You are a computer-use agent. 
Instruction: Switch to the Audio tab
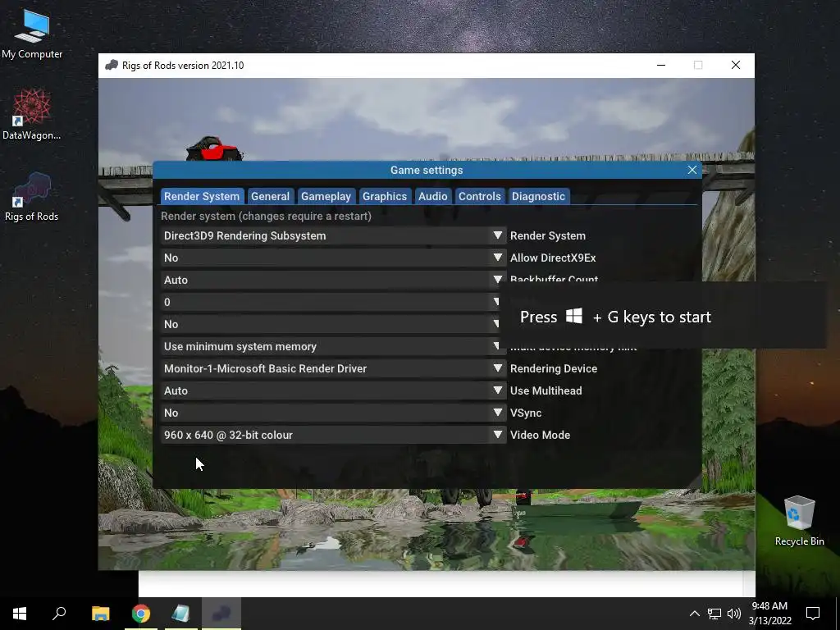[433, 196]
